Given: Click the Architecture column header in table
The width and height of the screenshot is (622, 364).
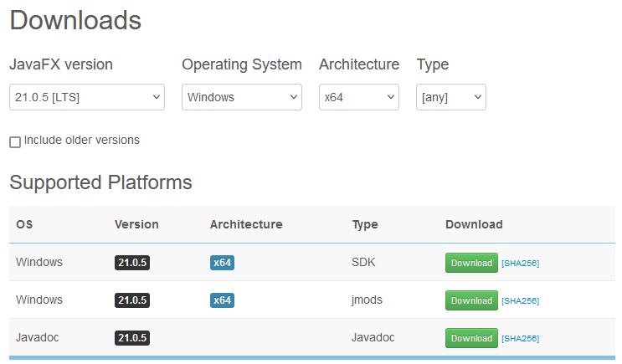Looking at the screenshot, I should coord(246,224).
